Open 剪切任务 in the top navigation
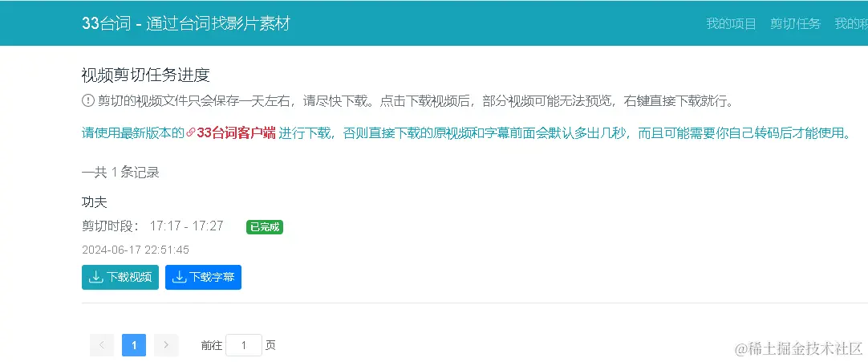The height and width of the screenshot is (362, 868). 796,24
